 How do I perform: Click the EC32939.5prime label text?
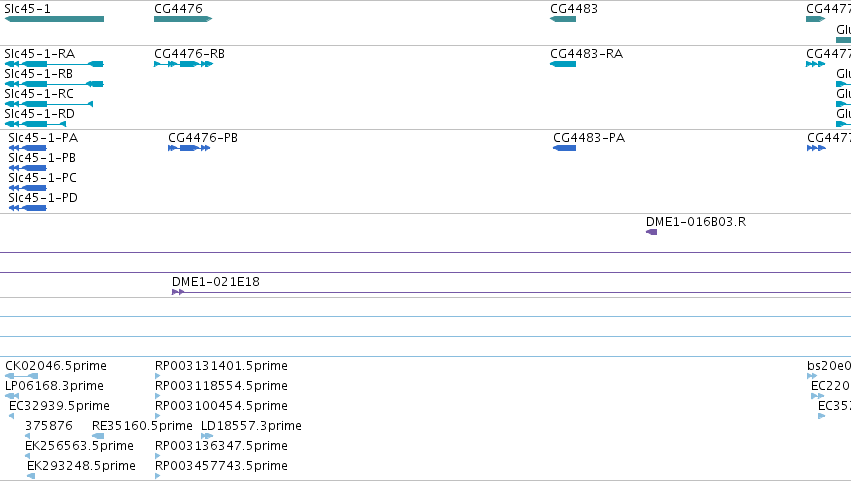click(x=59, y=406)
